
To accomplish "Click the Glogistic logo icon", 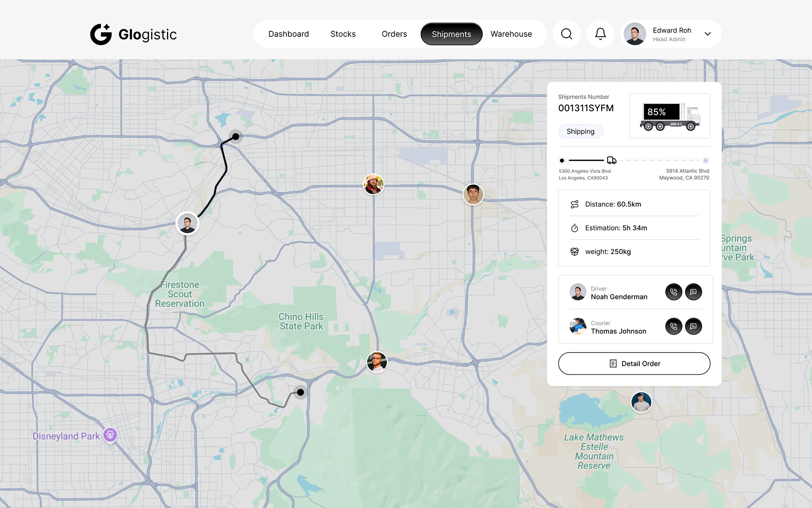I will (101, 34).
